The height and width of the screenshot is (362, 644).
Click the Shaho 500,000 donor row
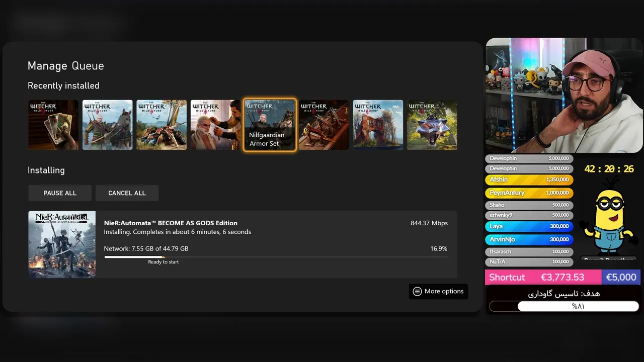[529, 205]
